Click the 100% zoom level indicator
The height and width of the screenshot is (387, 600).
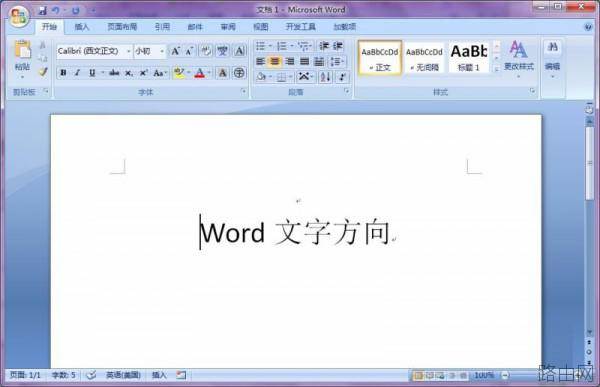pos(484,376)
